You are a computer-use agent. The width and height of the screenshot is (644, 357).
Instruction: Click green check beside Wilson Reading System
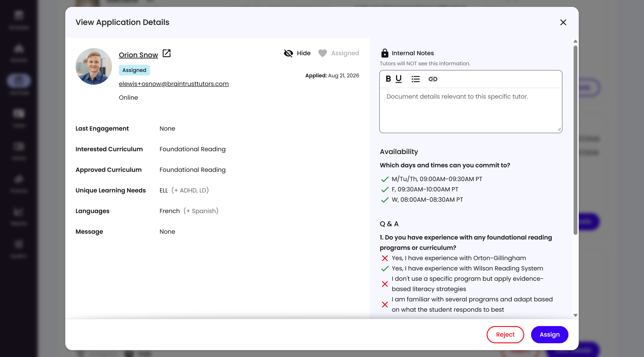[x=385, y=269]
